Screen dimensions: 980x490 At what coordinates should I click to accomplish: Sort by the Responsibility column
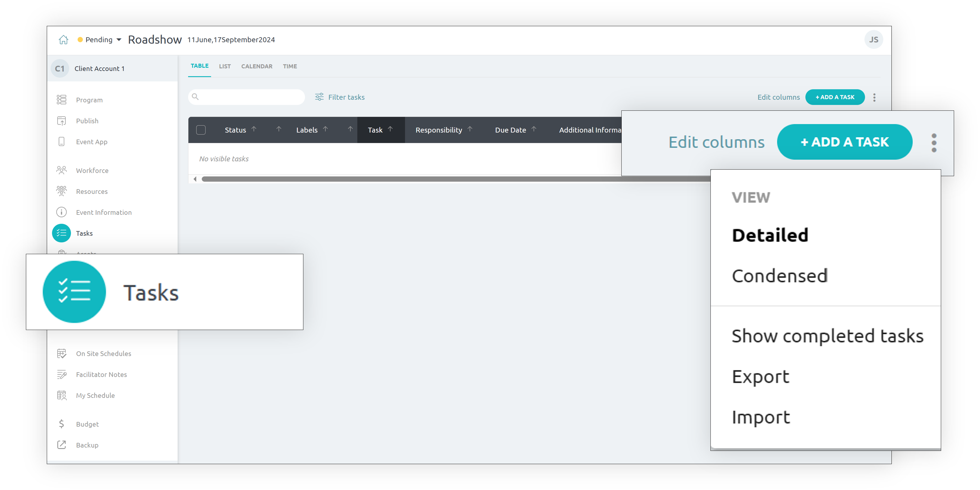coord(443,130)
